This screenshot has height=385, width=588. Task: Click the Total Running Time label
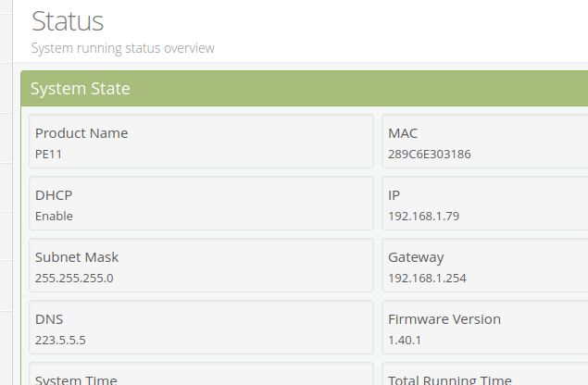(449, 379)
